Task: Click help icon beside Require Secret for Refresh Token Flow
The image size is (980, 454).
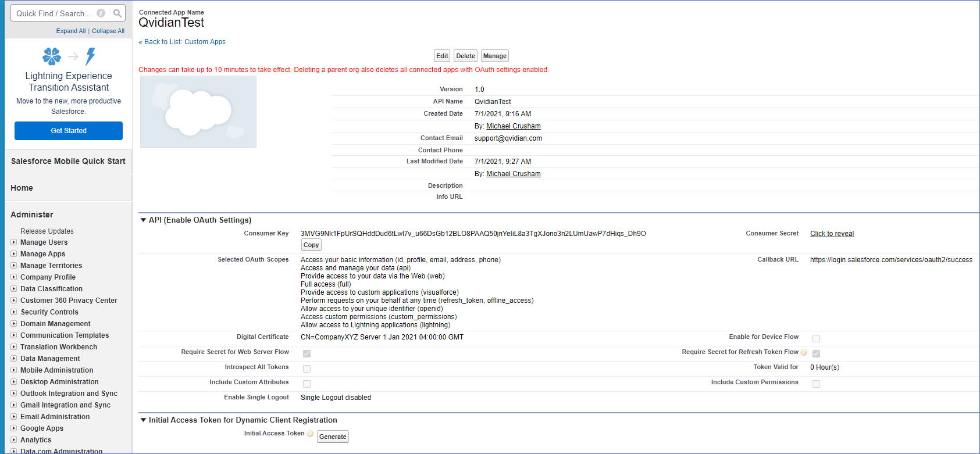Action: click(x=804, y=352)
